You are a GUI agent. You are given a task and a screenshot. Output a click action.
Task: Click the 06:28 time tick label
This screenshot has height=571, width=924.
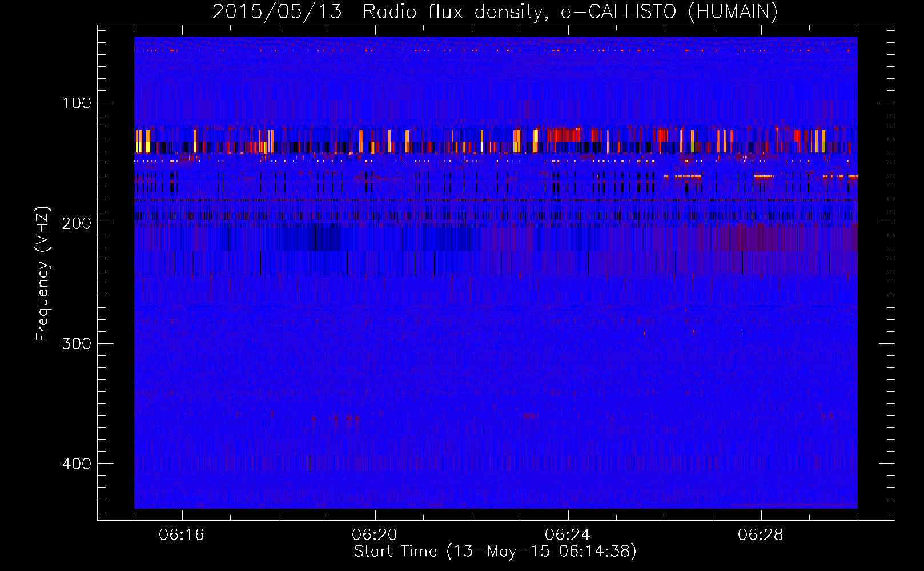coord(761,535)
